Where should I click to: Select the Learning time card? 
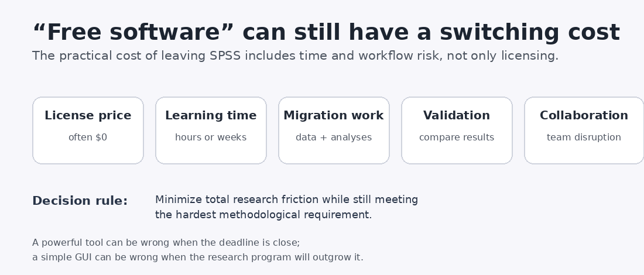coord(211,130)
